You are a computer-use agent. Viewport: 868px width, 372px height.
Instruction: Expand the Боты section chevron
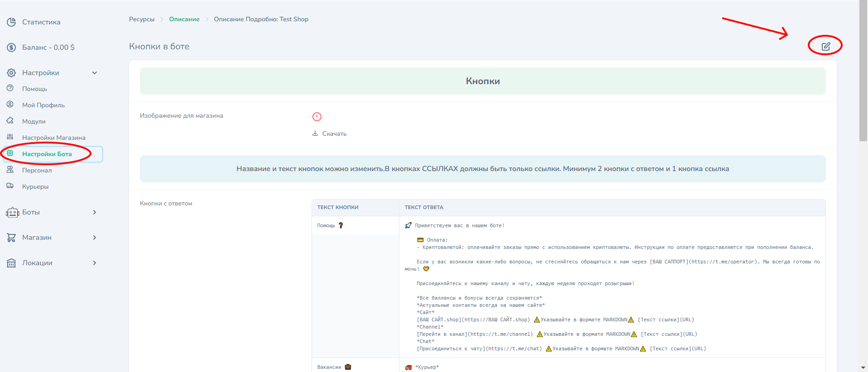[x=95, y=212]
